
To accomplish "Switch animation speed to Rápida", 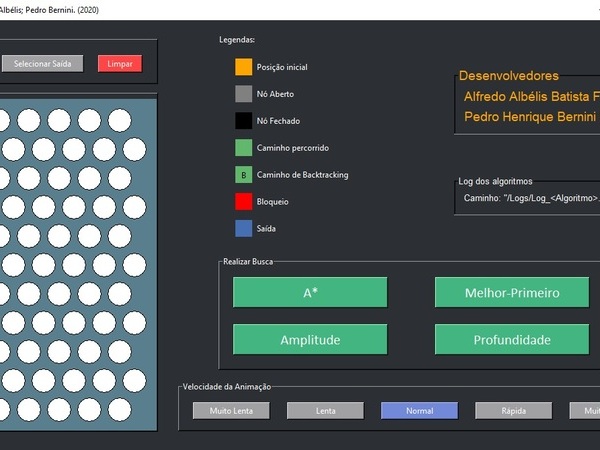I will point(513,411).
